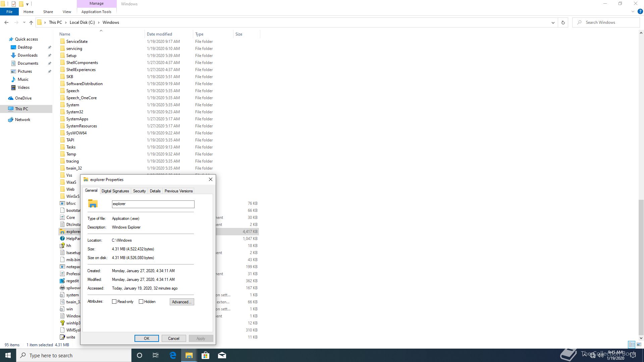Click the bfsvc file icon

pos(62,203)
